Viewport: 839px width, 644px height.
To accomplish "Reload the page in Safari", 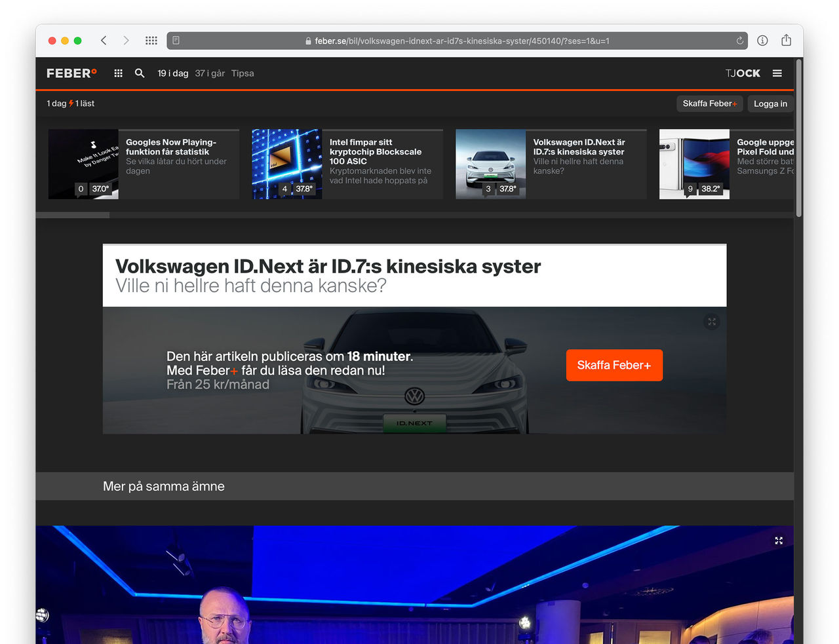I will [740, 41].
